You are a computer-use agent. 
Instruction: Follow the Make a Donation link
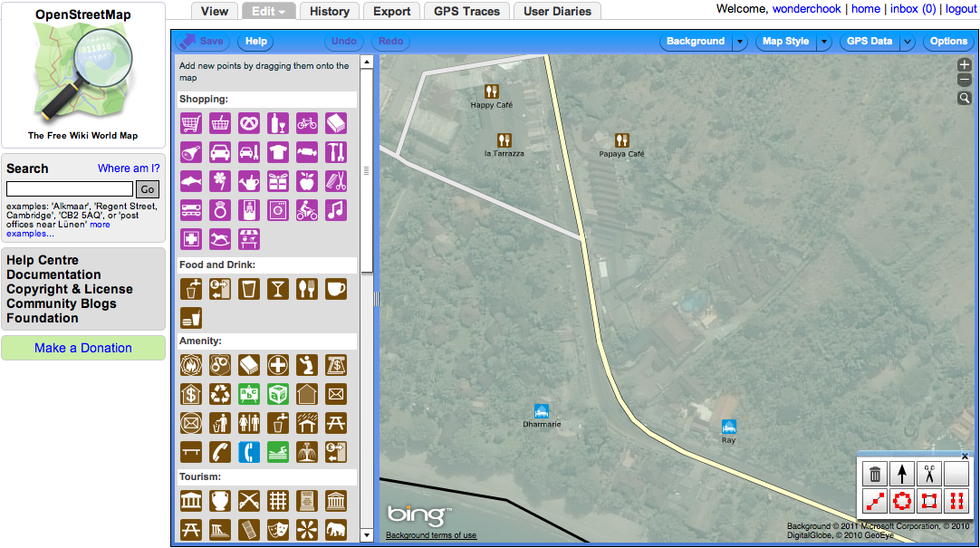coord(83,348)
